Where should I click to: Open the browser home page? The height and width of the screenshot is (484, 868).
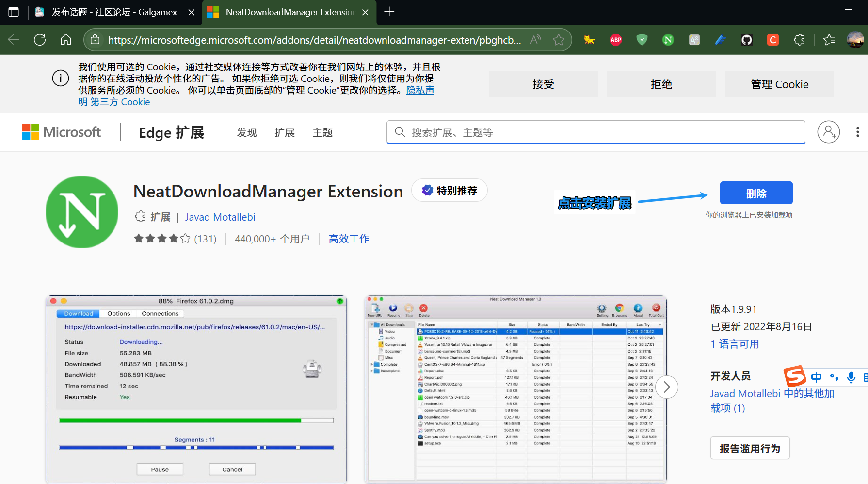click(66, 40)
